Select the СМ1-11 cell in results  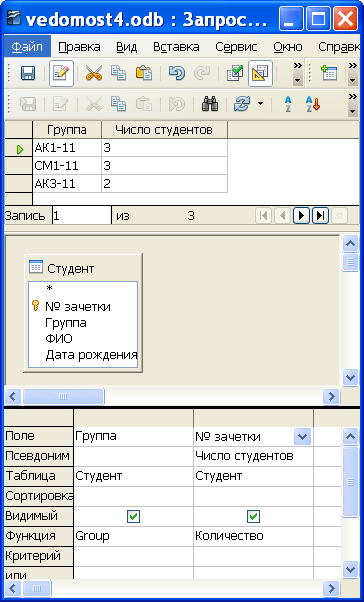click(x=67, y=166)
